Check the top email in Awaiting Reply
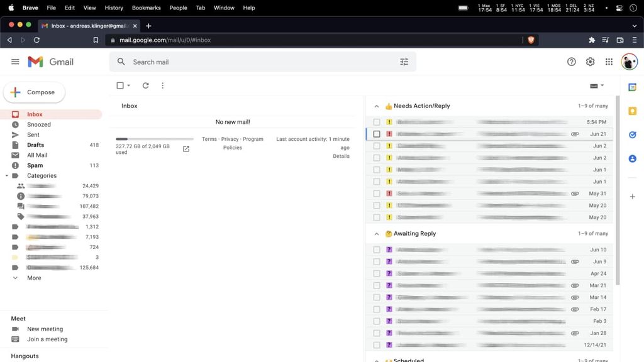The image size is (644, 362). pyautogui.click(x=377, y=250)
